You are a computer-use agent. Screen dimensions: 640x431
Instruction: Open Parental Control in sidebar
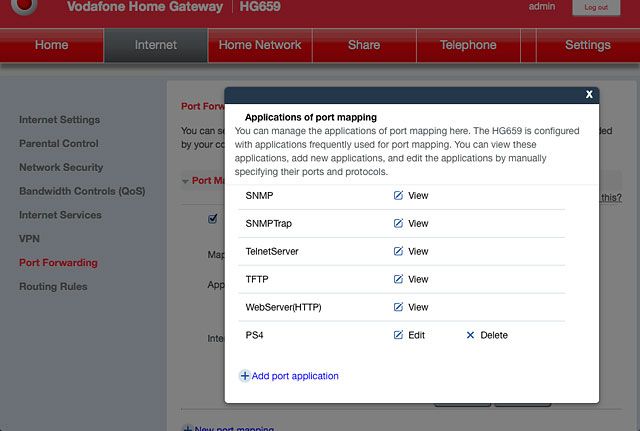tap(59, 144)
